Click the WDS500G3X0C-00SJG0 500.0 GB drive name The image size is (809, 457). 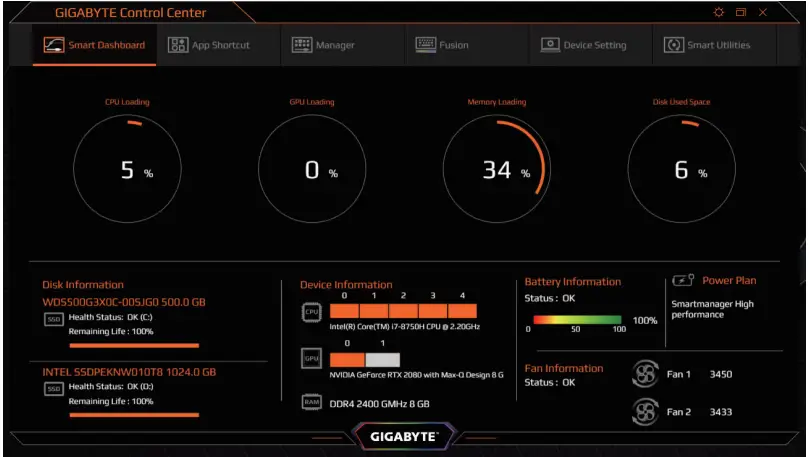[x=124, y=302]
